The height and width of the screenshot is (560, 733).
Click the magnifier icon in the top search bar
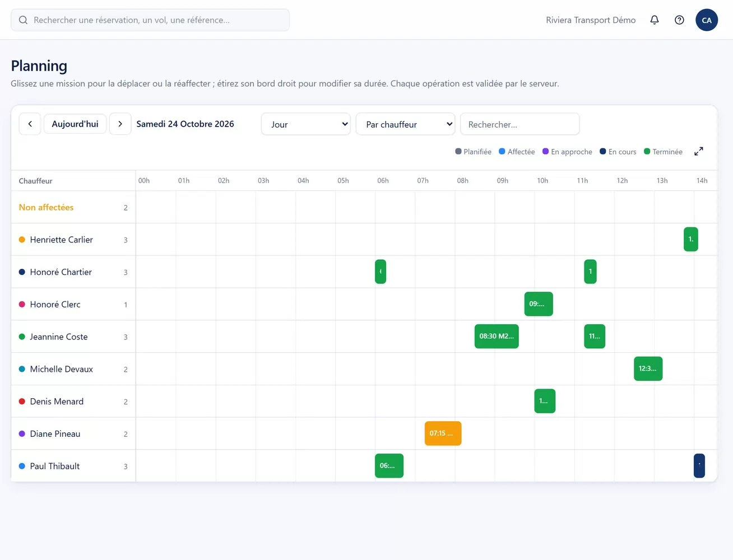tap(23, 20)
